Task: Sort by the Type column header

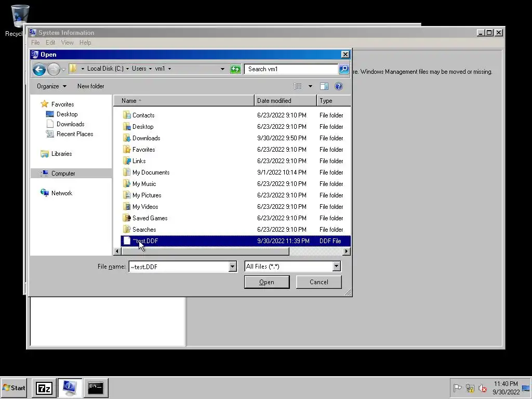Action: [334, 101]
